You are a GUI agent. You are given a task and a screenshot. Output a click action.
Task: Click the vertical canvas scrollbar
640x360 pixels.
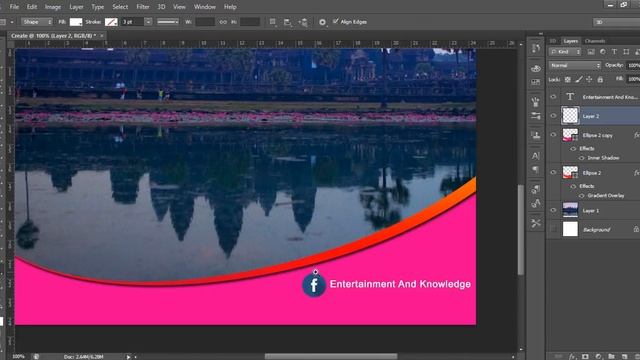(x=521, y=230)
